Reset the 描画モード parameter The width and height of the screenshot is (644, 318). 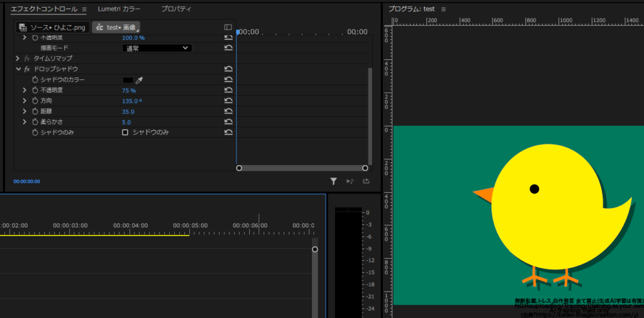228,48
